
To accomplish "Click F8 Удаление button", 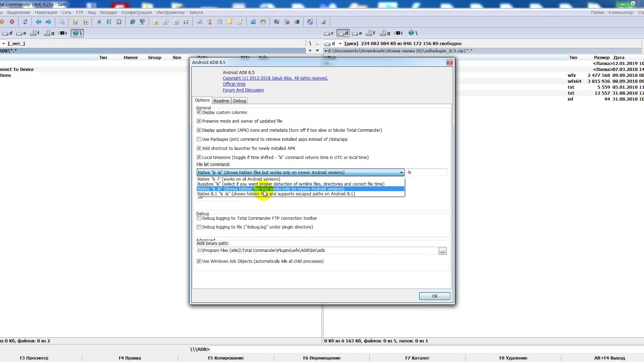I will 513,358.
